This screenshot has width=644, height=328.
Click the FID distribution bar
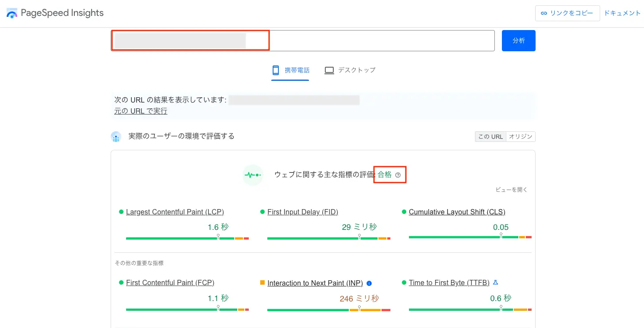click(x=329, y=238)
